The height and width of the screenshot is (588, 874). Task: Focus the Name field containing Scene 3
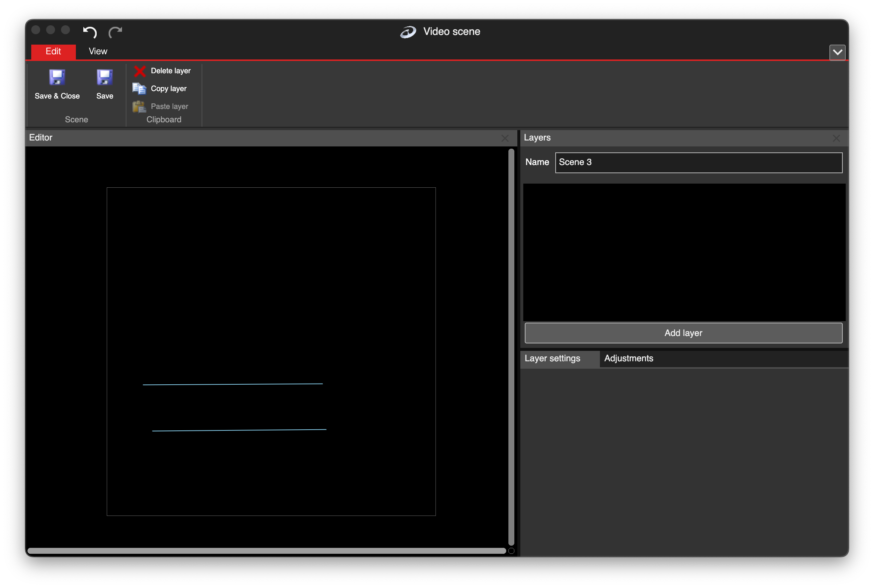699,162
